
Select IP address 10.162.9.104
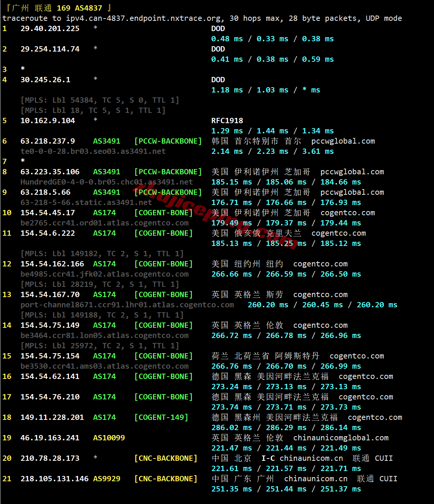48,121
